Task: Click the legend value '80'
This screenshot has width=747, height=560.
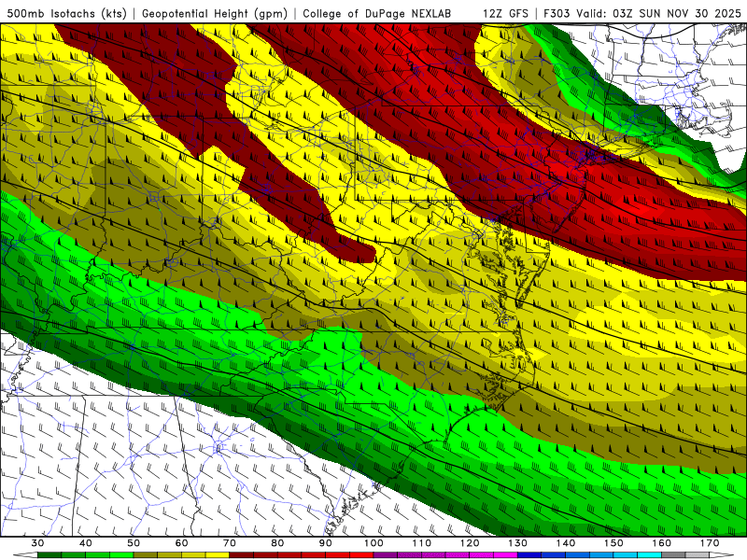Action: point(277,543)
